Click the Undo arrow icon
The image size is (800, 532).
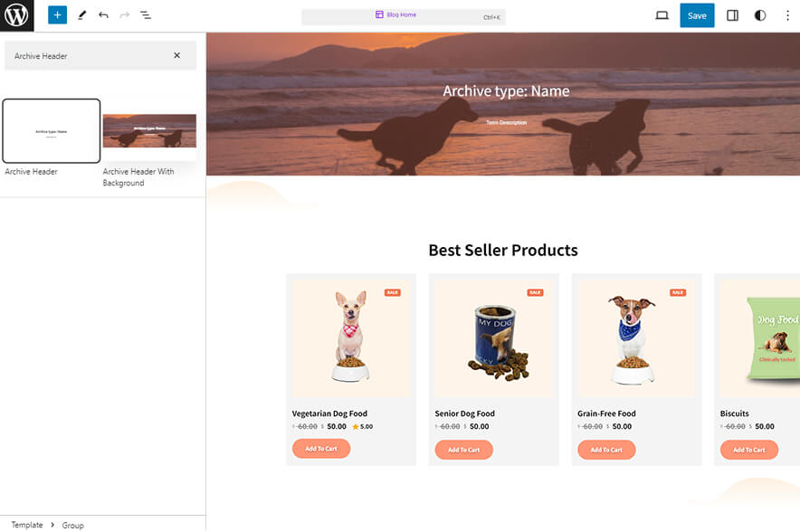point(102,14)
